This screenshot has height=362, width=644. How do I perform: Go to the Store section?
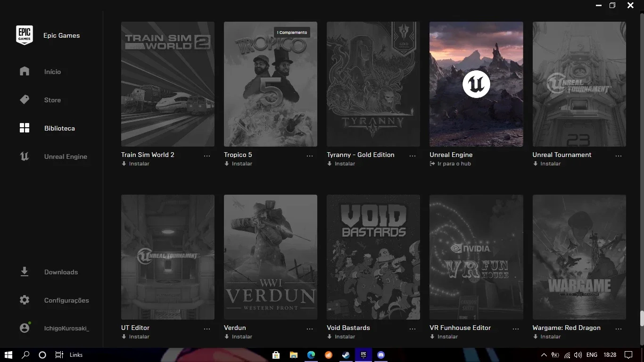point(52,100)
